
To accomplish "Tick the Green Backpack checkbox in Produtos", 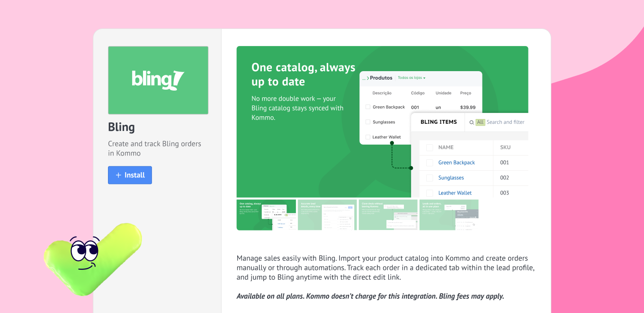I will (x=368, y=107).
